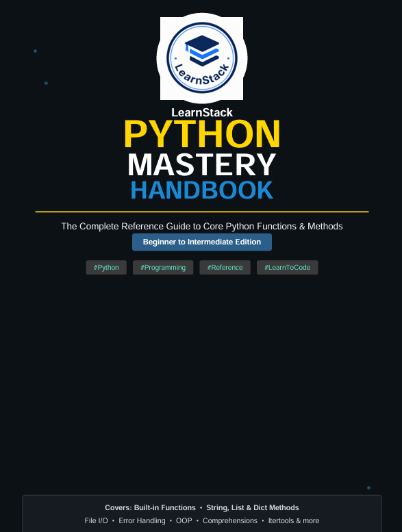Click the LearnStack graduation cap logo
Screen dimensions: 402x532
(202, 58)
